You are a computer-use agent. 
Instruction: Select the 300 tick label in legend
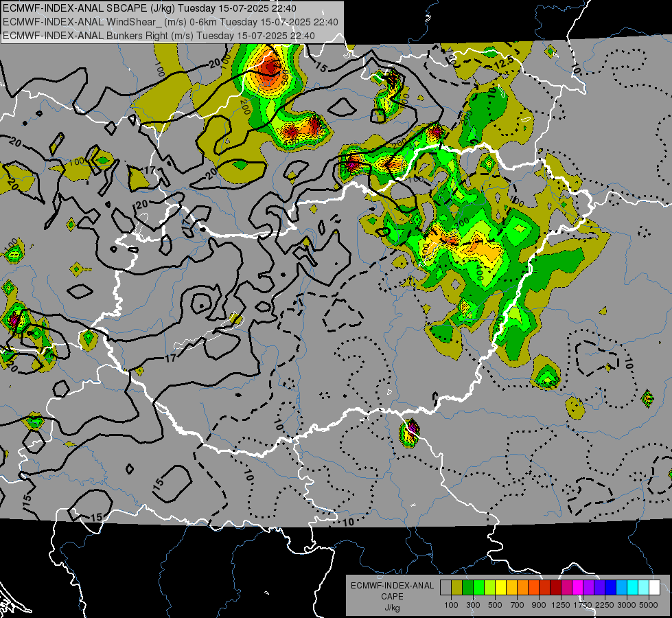coord(473,605)
